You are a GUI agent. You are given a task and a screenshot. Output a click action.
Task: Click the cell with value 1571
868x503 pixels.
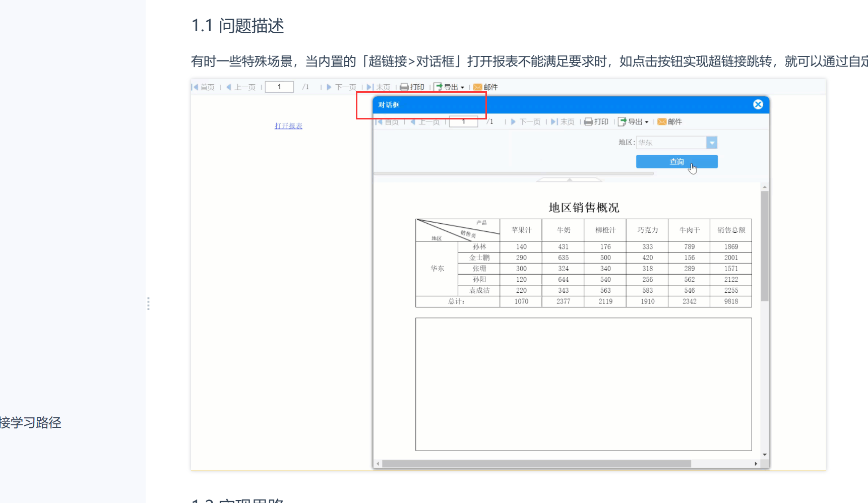[731, 269]
